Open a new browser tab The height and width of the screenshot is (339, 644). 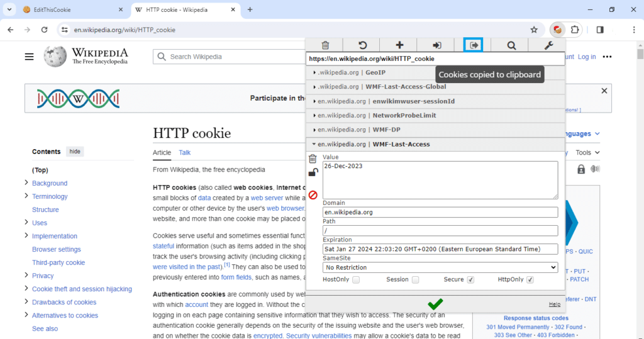pyautogui.click(x=250, y=9)
